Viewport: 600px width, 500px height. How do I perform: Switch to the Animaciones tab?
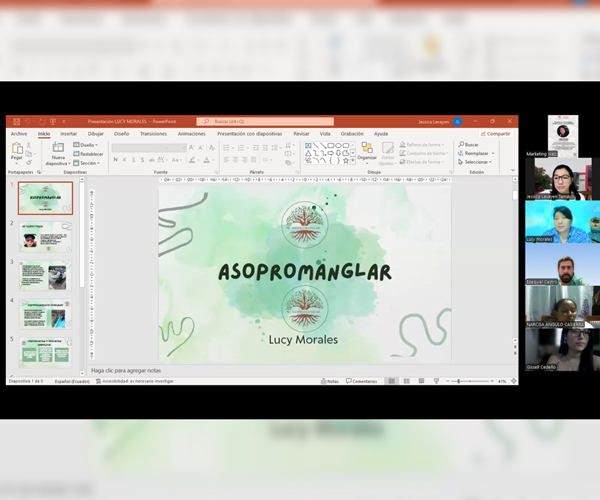point(192,134)
